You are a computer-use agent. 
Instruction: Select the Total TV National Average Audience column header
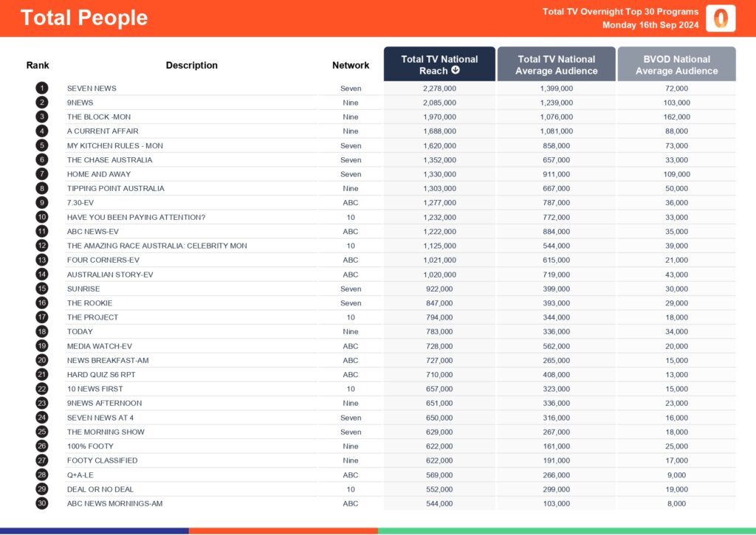556,64
